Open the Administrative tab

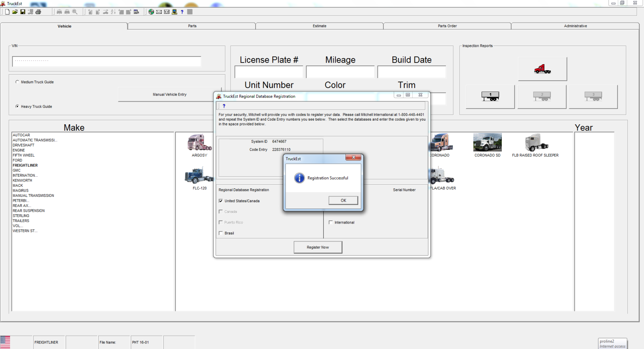pos(575,26)
